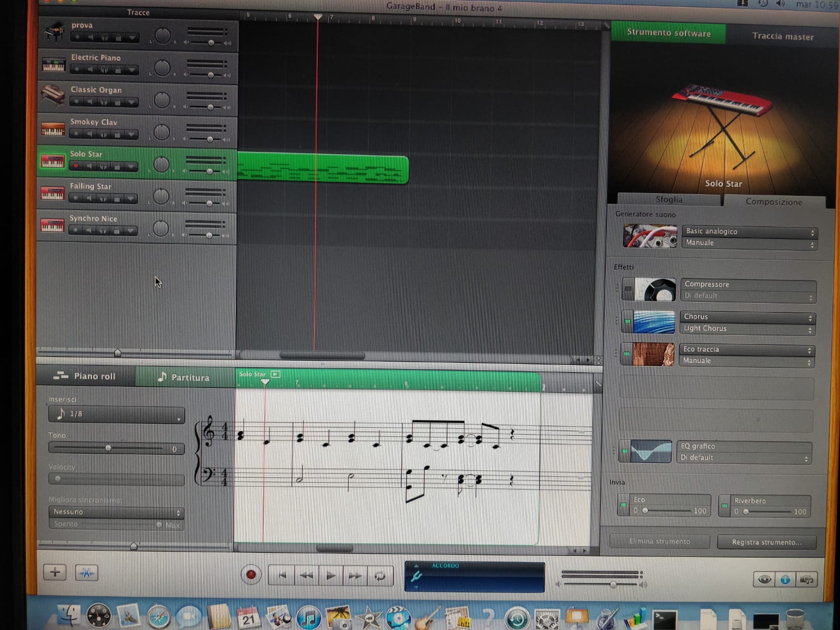Click the Generatore suono instrument thumbnail

(x=650, y=236)
